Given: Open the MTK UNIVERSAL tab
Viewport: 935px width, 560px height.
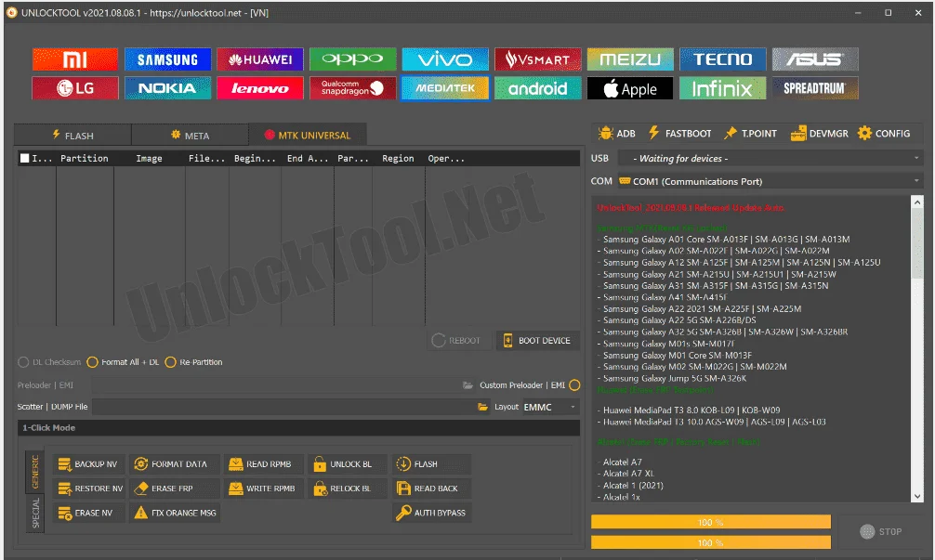Looking at the screenshot, I should tap(308, 136).
